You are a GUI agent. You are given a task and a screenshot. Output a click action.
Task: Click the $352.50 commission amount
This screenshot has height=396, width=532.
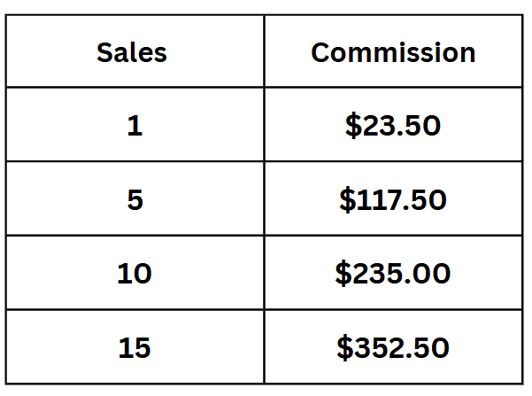tap(393, 347)
